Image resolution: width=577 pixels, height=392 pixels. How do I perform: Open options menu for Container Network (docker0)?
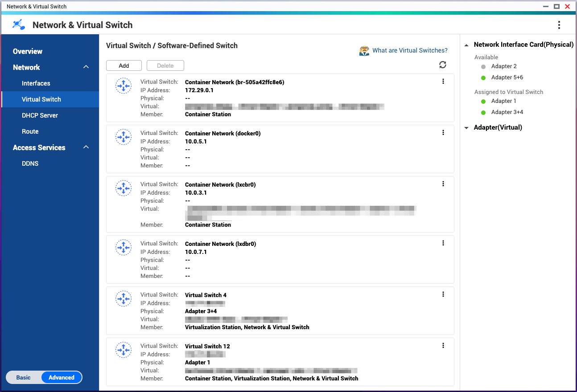tap(443, 133)
